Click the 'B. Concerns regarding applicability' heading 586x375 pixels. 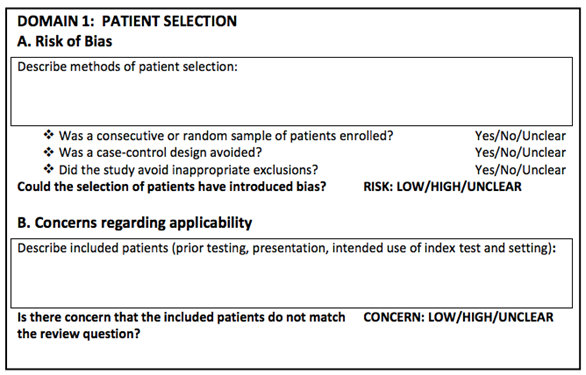pos(135,223)
